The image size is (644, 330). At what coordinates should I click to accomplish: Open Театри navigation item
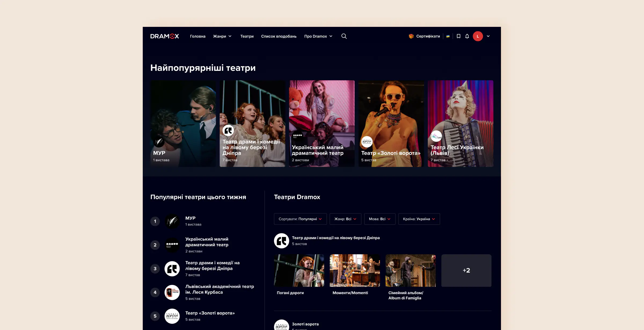coord(247,36)
